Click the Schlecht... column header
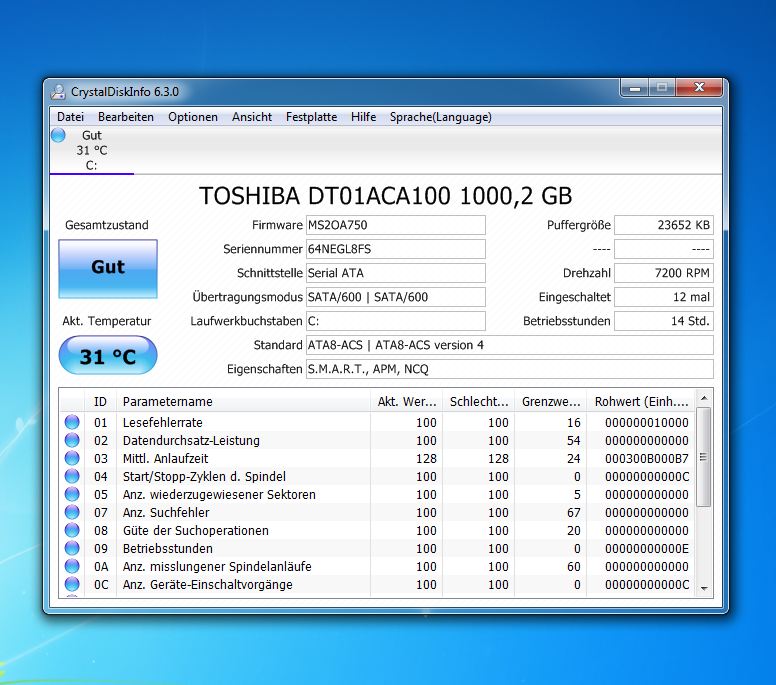Screen dimensions: 776x685 coord(479,401)
